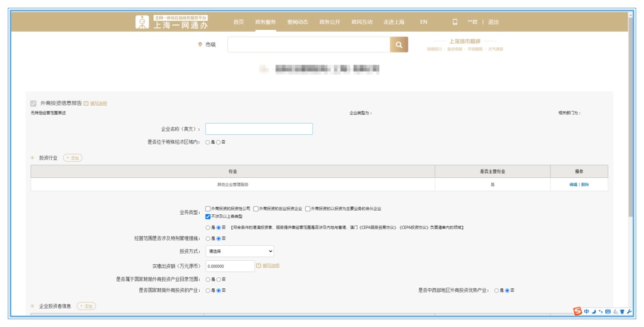
Task: Select 是 for 是否中西部地区外商投资优势产业
Action: pyautogui.click(x=497, y=291)
